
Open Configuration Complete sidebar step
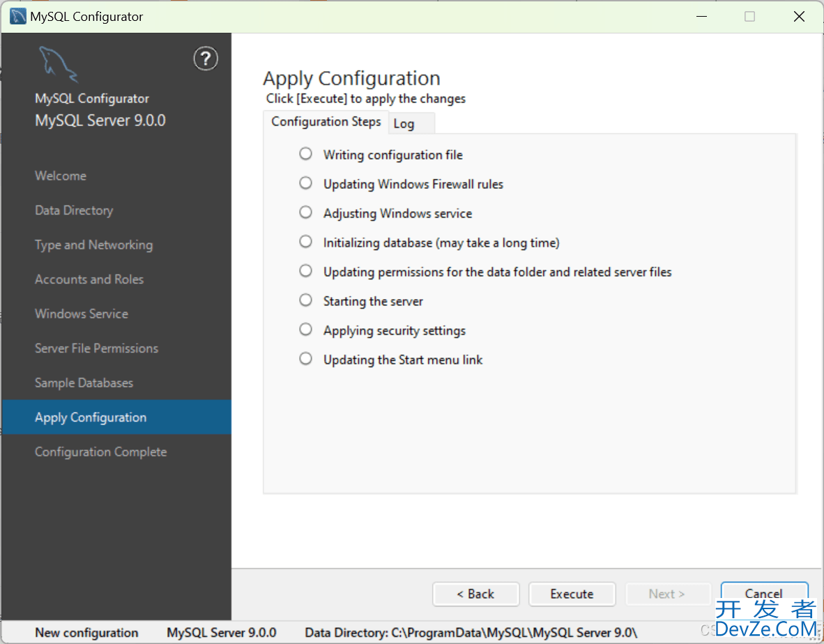pyautogui.click(x=100, y=452)
